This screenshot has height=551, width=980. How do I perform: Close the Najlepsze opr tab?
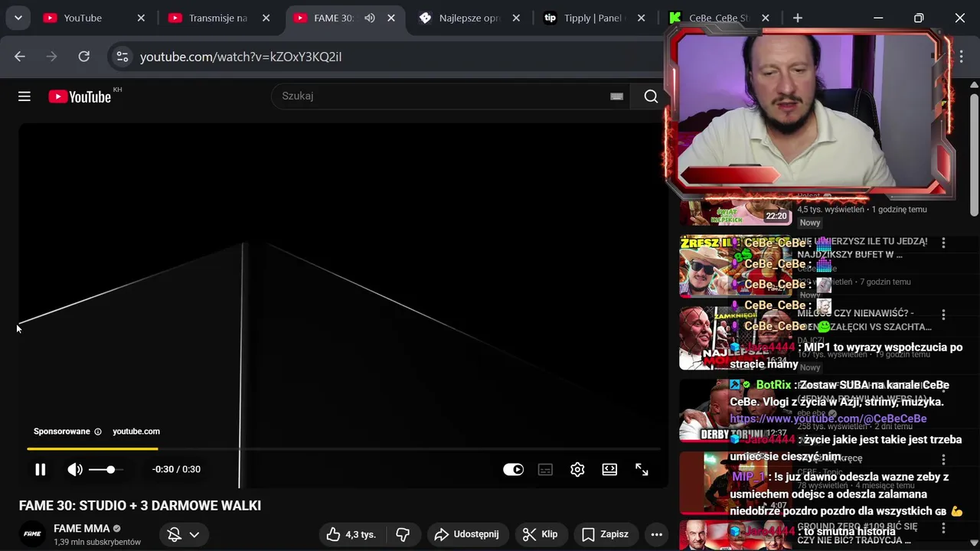[516, 18]
